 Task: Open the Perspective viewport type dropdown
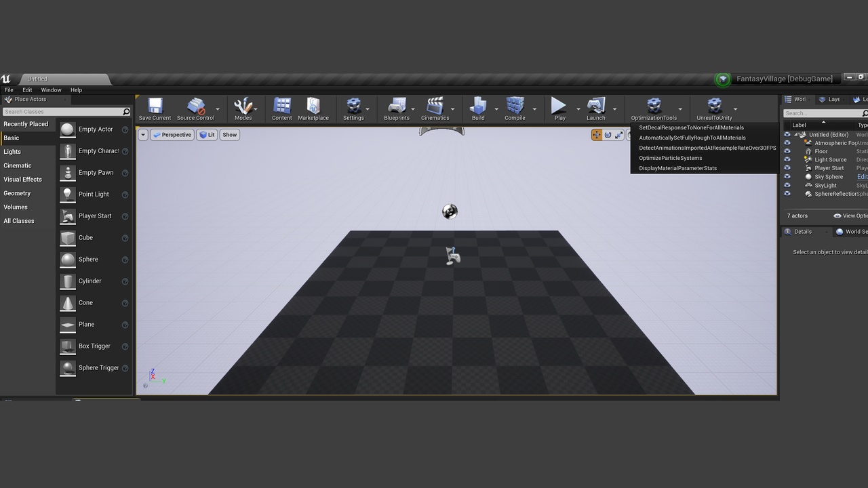[172, 135]
